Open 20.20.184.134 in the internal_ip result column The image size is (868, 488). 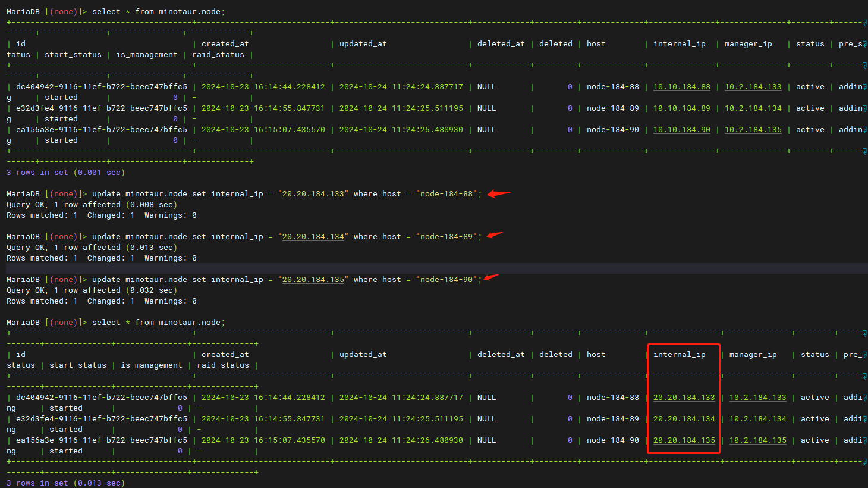(x=684, y=419)
